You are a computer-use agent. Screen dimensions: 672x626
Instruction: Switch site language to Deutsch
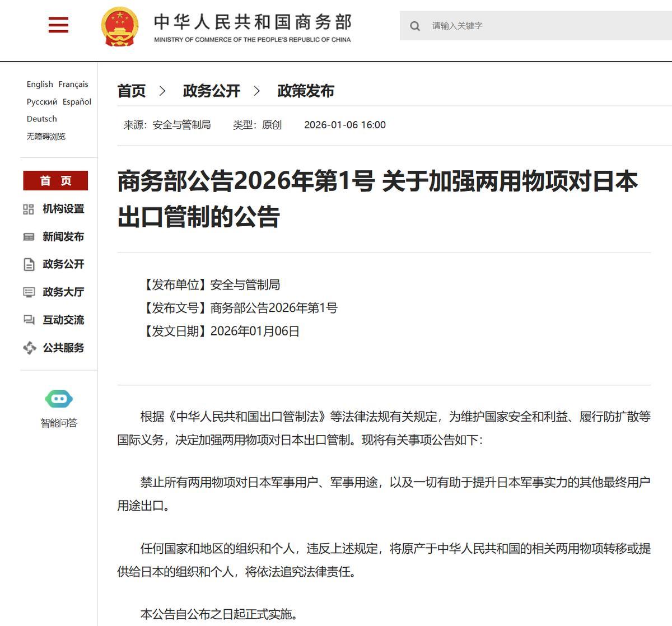tap(41, 119)
